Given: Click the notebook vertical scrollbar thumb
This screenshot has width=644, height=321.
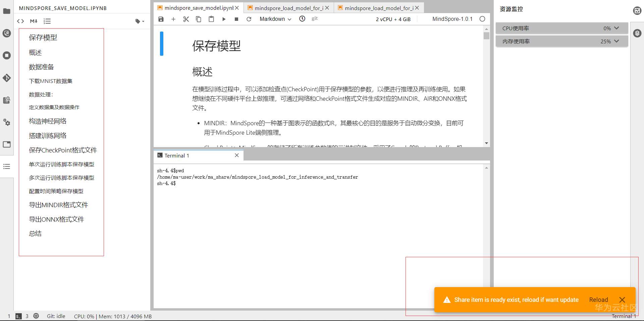Looking at the screenshot, I should pos(486,36).
